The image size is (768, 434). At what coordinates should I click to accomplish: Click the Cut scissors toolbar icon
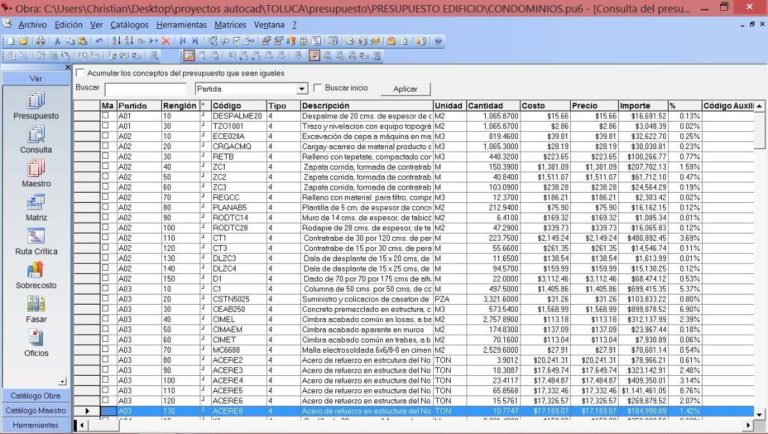pyautogui.click(x=57, y=41)
